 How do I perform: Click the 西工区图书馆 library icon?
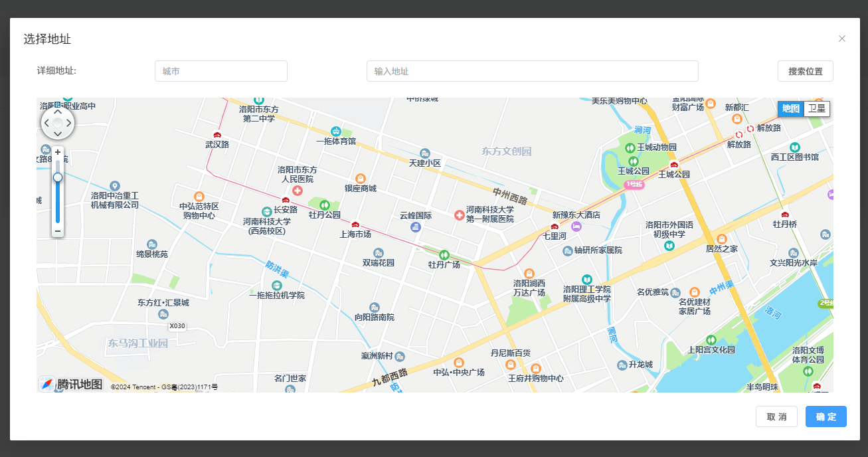coord(795,147)
